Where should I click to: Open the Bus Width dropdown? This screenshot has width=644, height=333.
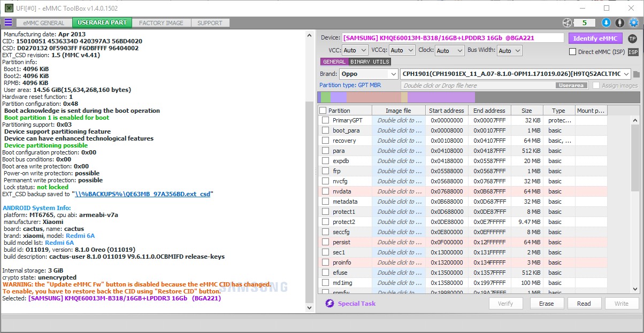(510, 50)
